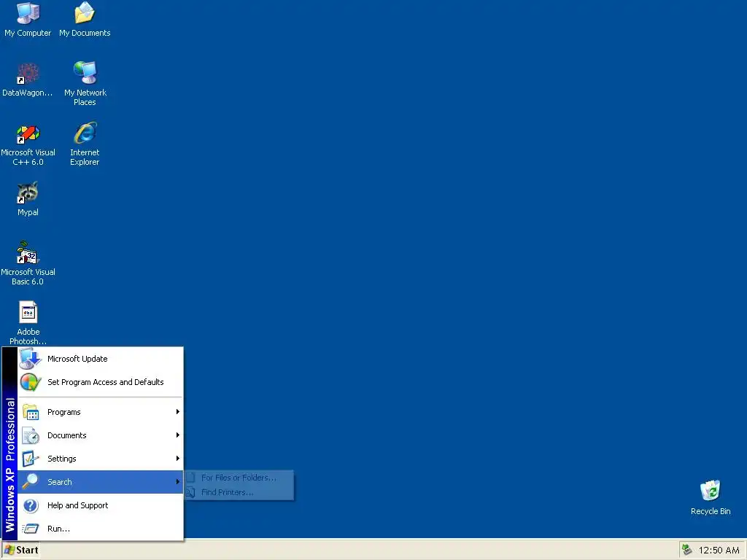
Task: Click the Programs folder icon
Action: (31, 412)
